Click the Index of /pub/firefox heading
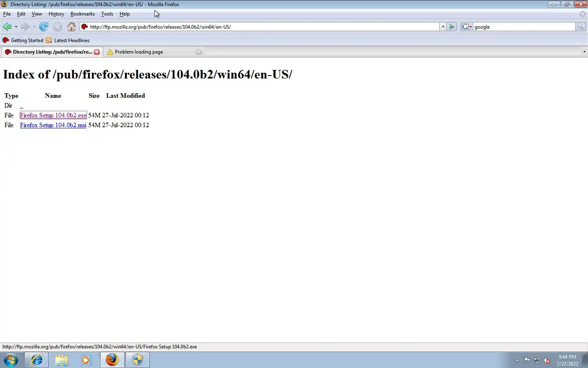588x368 pixels. pyautogui.click(x=148, y=74)
